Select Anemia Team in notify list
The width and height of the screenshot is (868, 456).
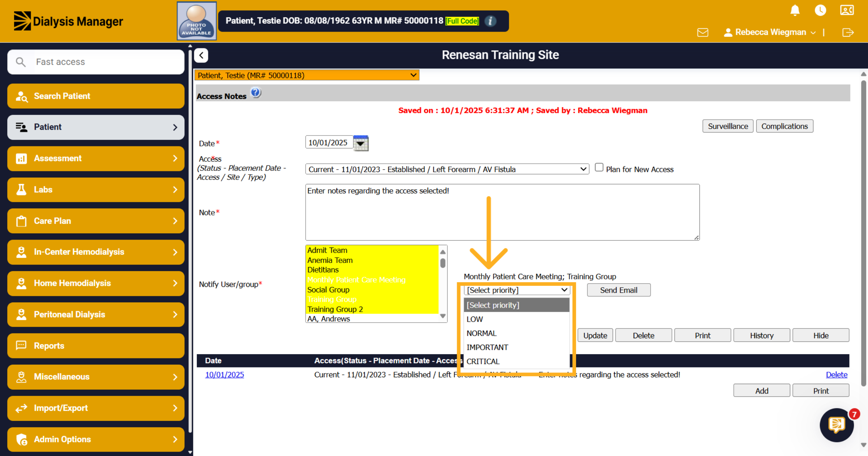click(372, 260)
